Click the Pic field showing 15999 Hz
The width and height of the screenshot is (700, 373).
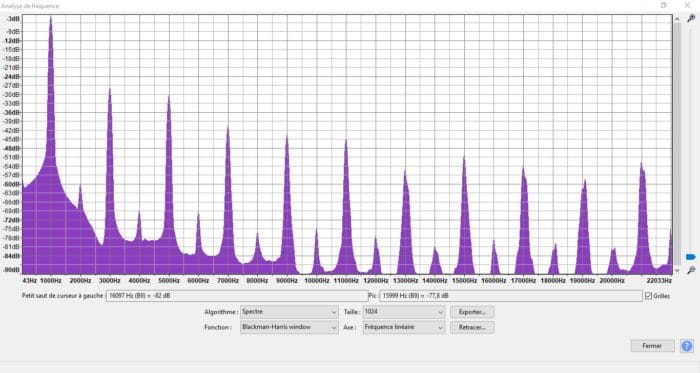tap(511, 296)
